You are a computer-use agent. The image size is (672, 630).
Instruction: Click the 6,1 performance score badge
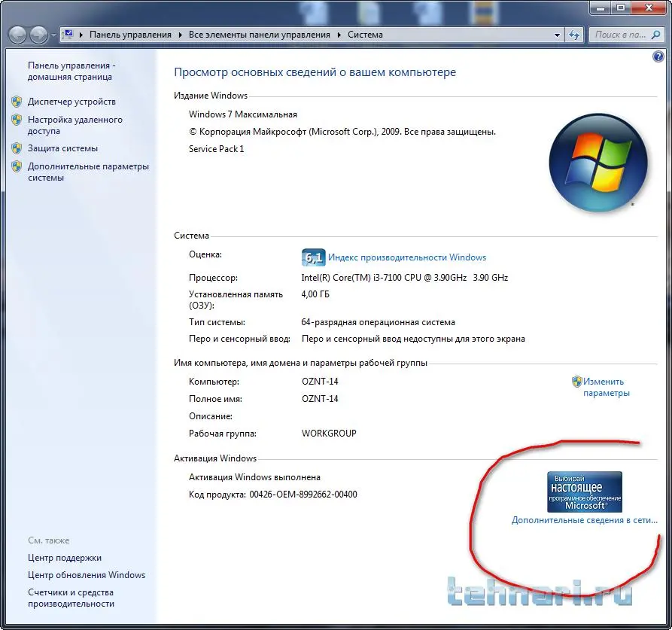(x=313, y=257)
